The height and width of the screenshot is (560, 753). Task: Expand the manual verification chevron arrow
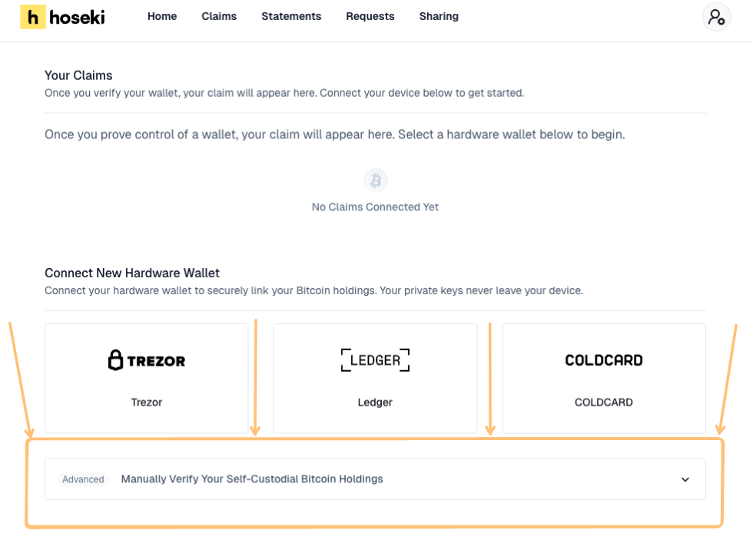(685, 479)
